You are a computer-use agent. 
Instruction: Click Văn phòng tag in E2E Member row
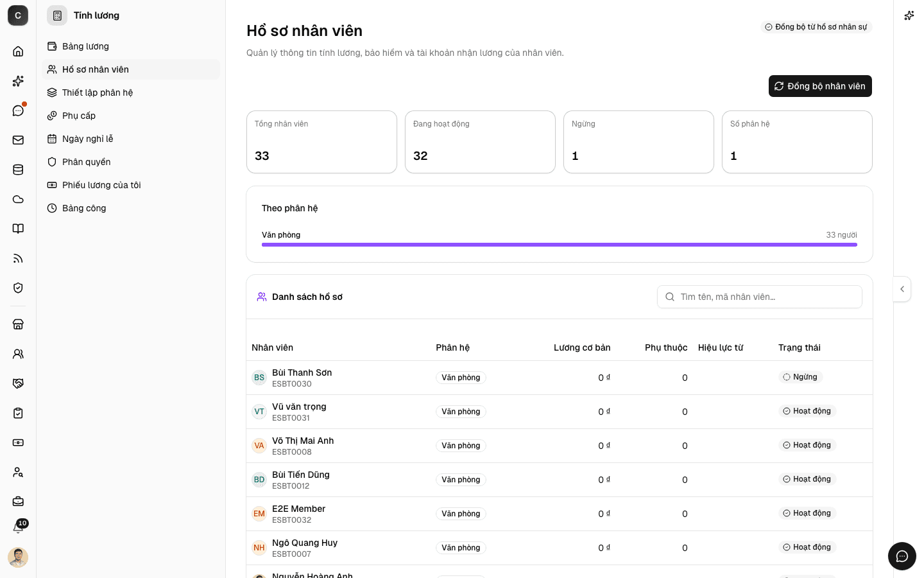tap(461, 514)
